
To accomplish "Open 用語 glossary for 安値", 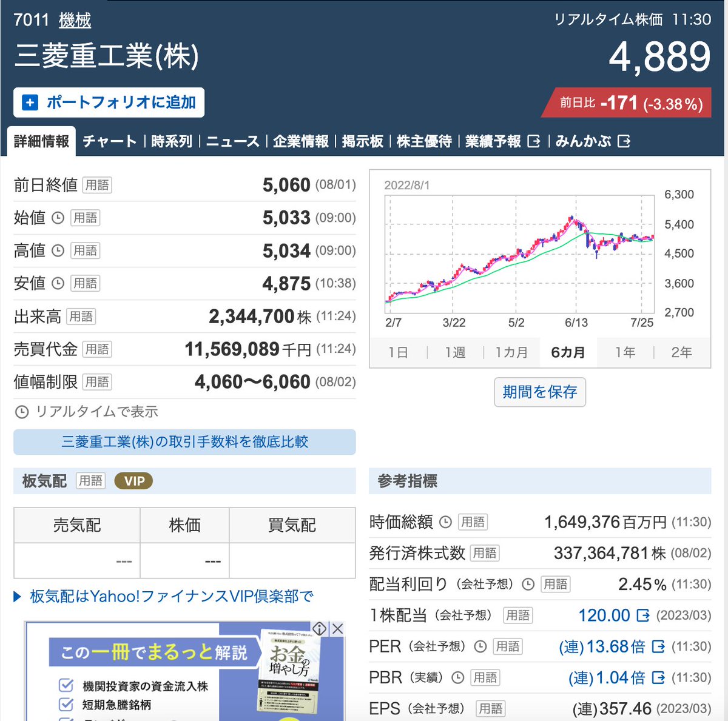I will click(x=86, y=283).
